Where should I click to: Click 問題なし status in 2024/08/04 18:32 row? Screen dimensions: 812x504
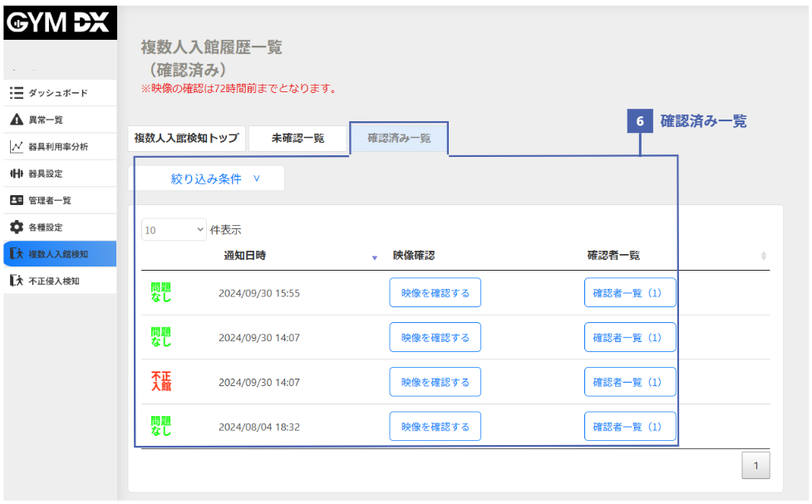click(x=161, y=426)
